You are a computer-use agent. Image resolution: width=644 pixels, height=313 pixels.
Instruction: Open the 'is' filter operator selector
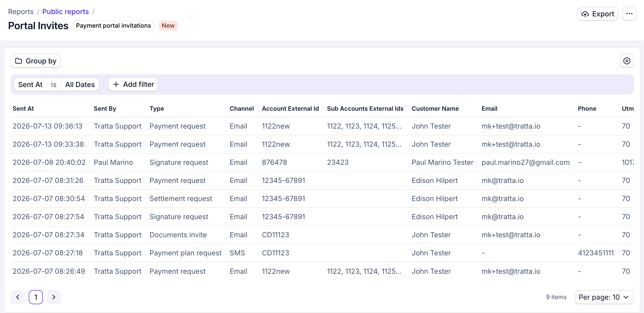(x=54, y=85)
